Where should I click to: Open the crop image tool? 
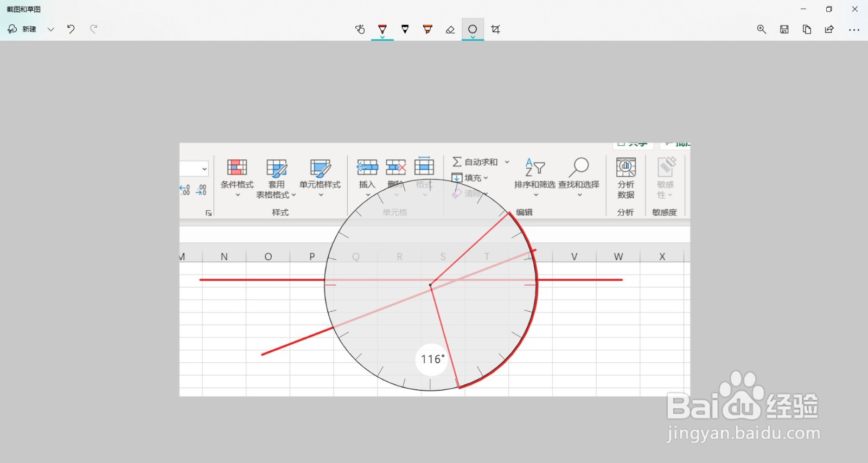[x=495, y=29]
